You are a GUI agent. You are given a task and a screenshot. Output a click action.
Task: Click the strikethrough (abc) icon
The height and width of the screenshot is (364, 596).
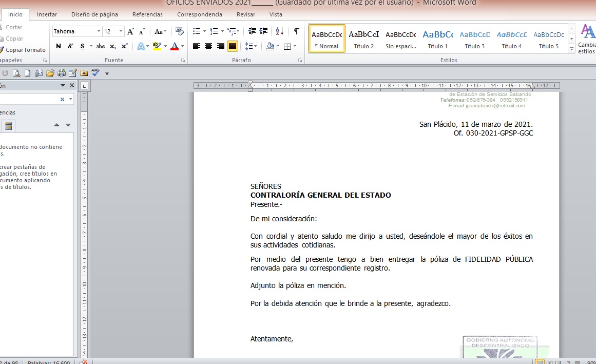tap(101, 46)
